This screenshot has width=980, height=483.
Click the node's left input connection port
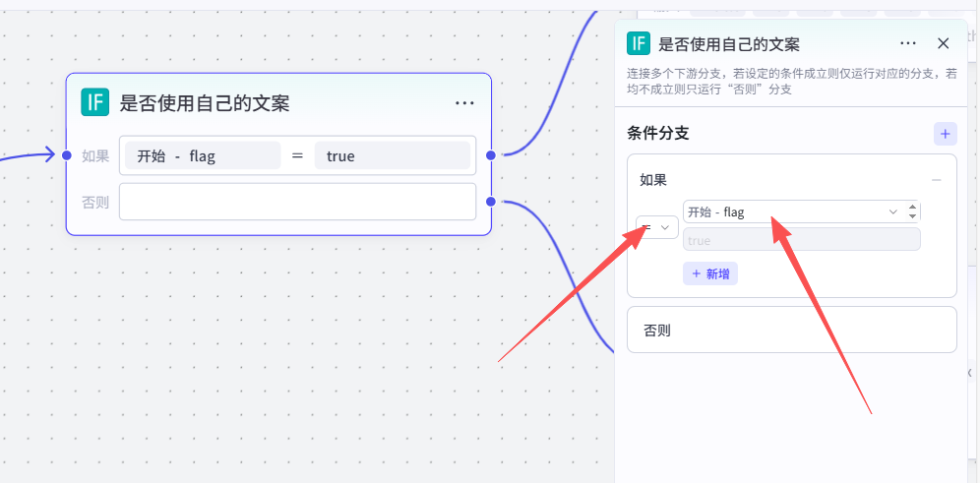(66, 154)
